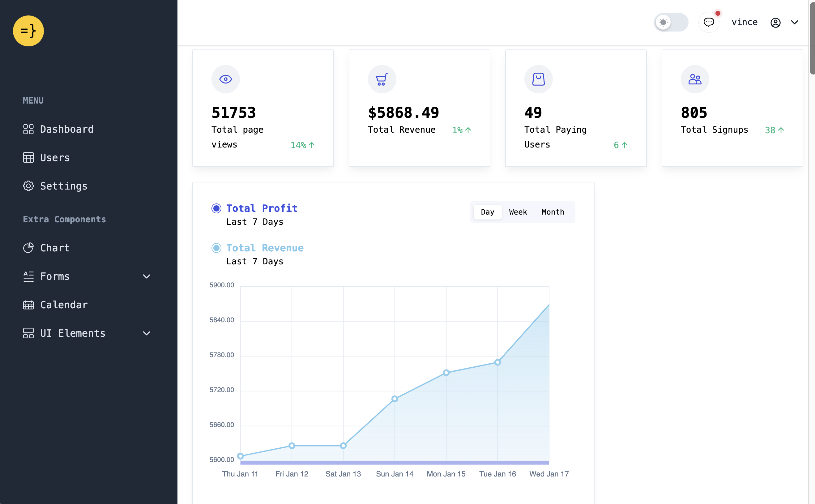Click the 5900.00 y-axis label

coord(222,285)
